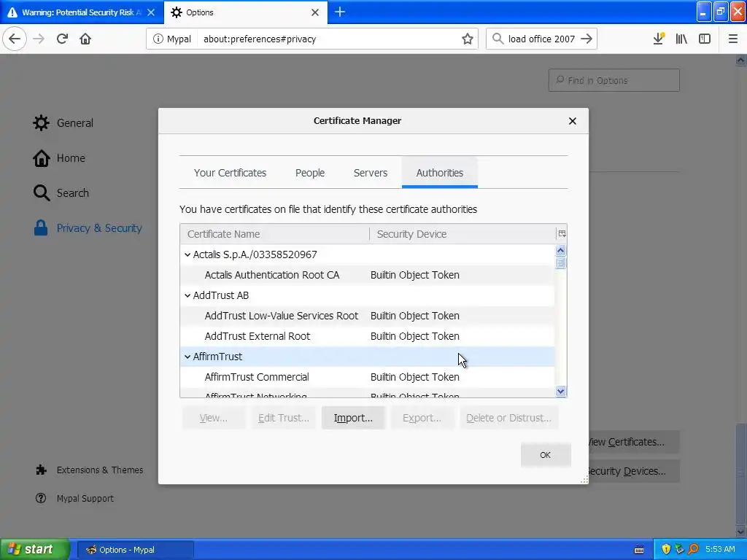
Task: Go back with the browser back arrow
Action: (x=15, y=39)
